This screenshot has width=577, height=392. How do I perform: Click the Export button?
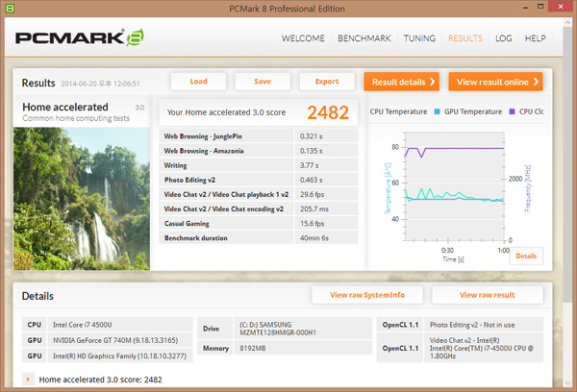click(326, 82)
